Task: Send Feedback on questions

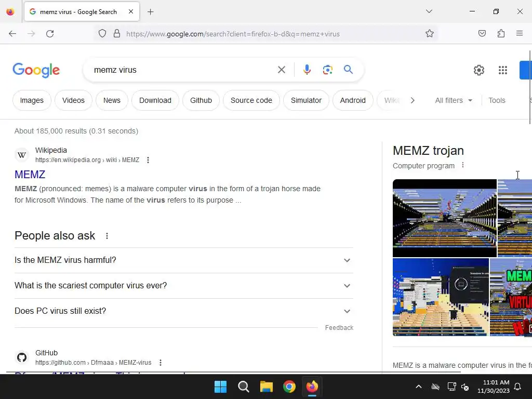Action: (339, 328)
